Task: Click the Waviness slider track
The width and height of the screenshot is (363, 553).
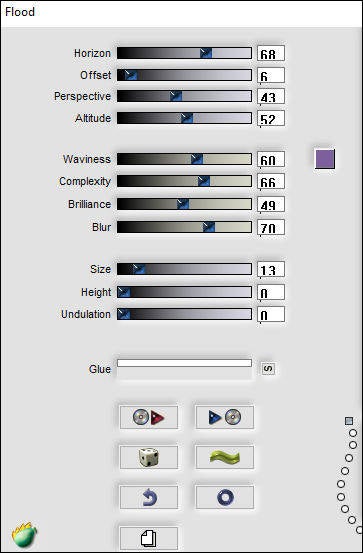Action: point(184,159)
